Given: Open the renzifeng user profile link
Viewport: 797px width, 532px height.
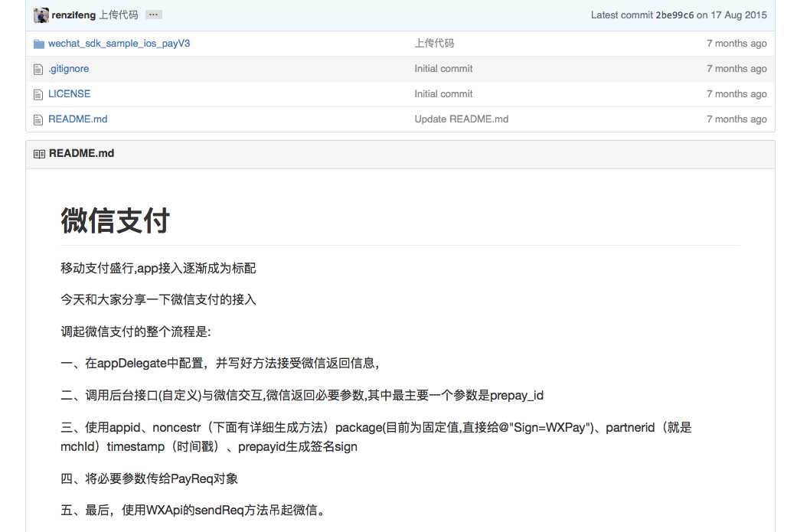Looking at the screenshot, I should [73, 15].
